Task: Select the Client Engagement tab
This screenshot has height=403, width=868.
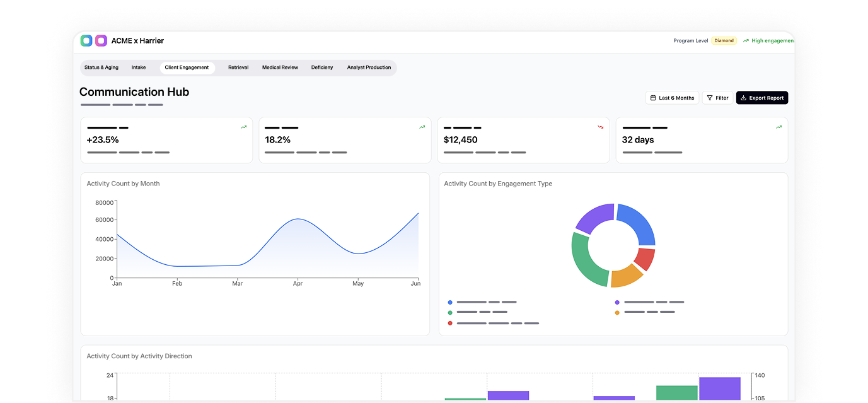Action: pos(187,67)
